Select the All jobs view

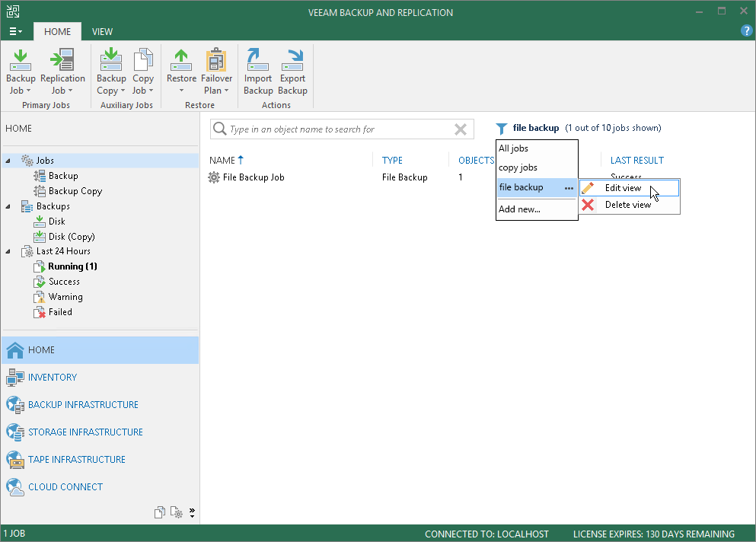(513, 148)
